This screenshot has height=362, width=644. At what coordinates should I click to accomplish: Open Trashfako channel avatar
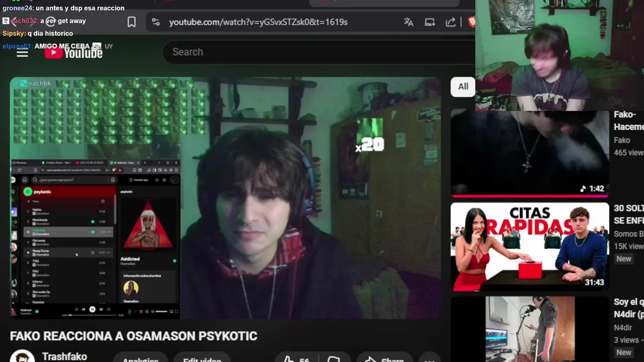[x=22, y=356]
